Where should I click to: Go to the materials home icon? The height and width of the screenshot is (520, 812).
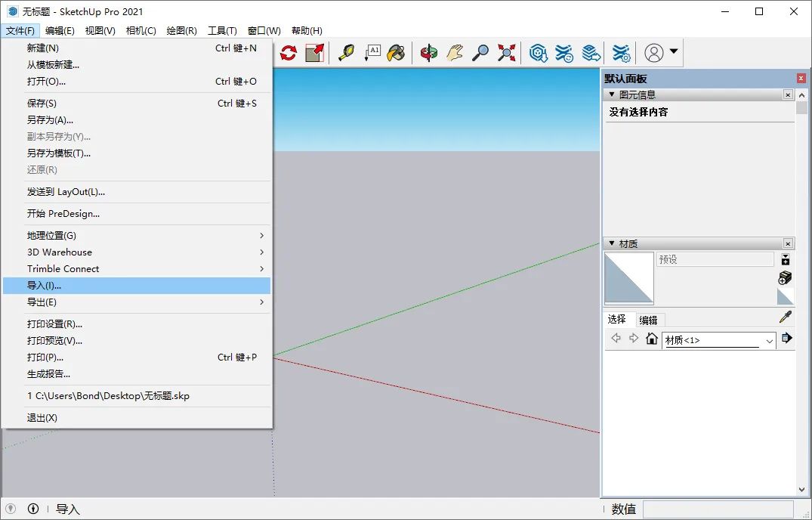[x=651, y=339]
